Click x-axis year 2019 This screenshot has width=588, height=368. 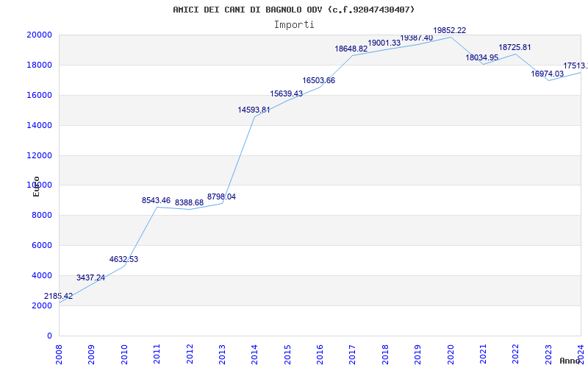[417, 355]
